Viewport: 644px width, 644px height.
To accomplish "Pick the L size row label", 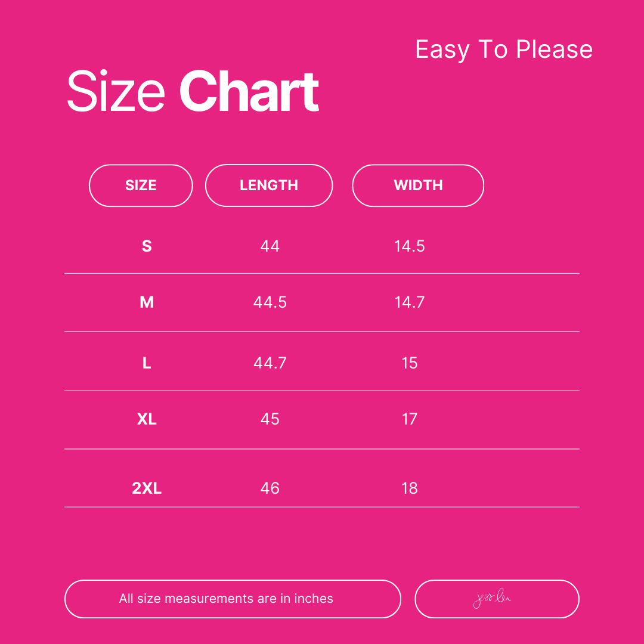I will 147,363.
